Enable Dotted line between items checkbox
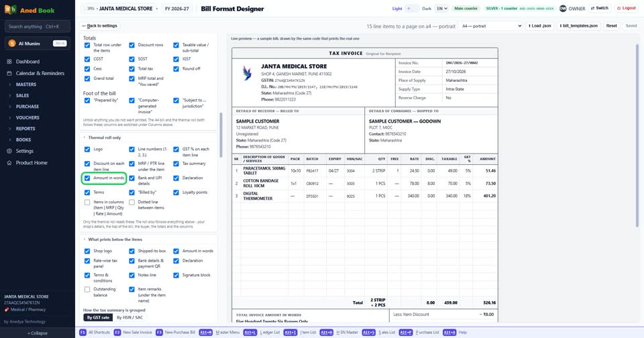This screenshot has height=338, width=644. (132, 202)
